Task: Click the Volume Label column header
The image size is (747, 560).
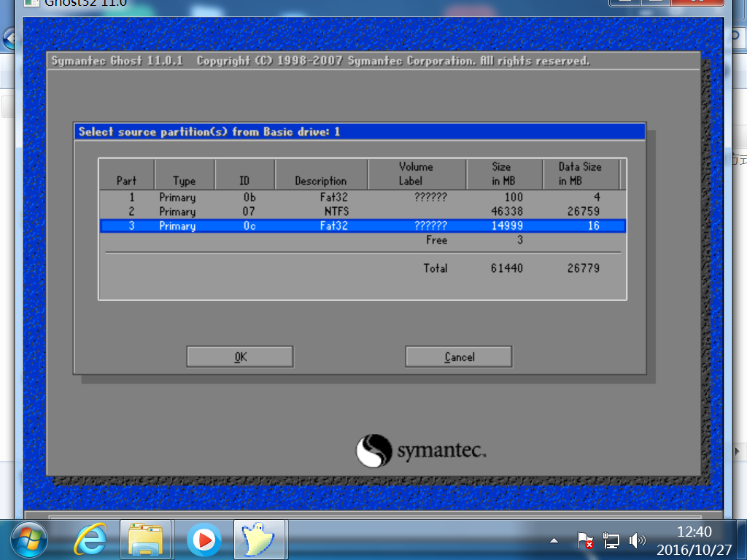Action: [417, 174]
